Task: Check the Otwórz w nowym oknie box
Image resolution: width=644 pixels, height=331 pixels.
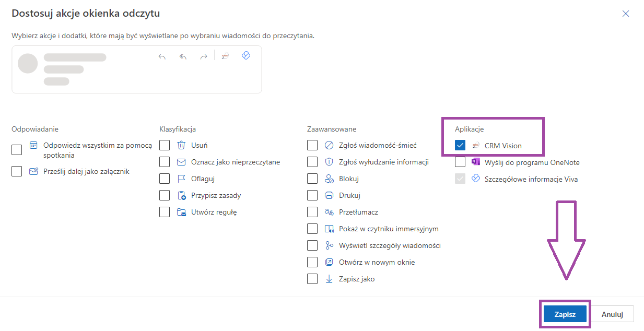Action: [x=312, y=262]
